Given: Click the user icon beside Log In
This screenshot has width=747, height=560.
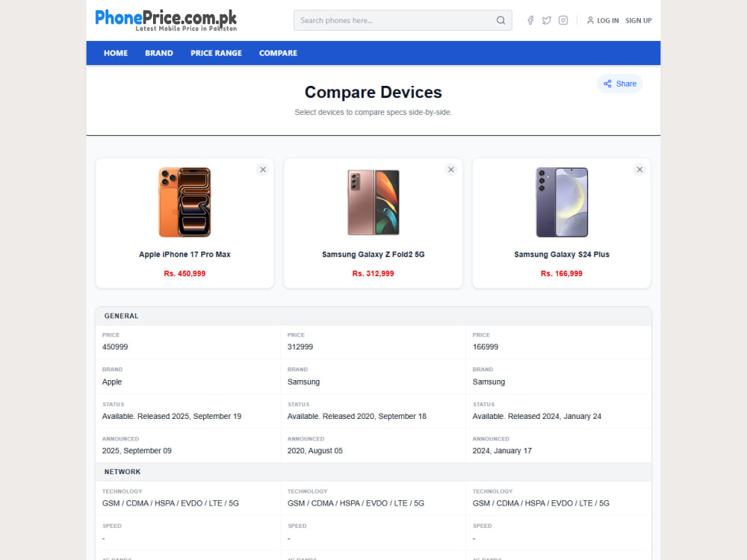Looking at the screenshot, I should point(590,20).
